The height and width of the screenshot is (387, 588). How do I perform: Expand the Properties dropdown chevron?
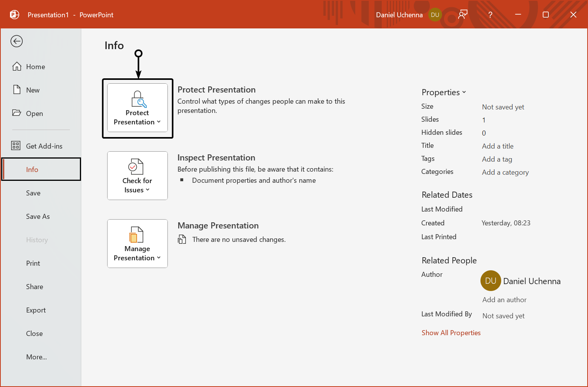[465, 92]
